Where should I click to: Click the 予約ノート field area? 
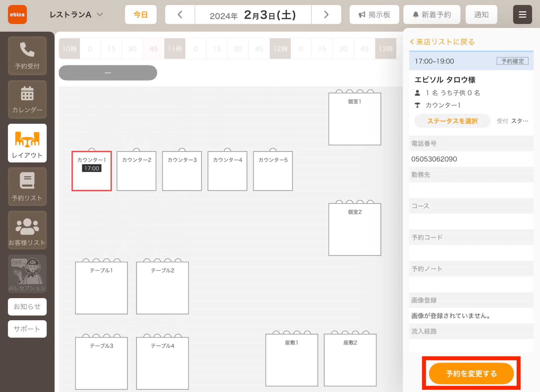pyautogui.click(x=471, y=284)
